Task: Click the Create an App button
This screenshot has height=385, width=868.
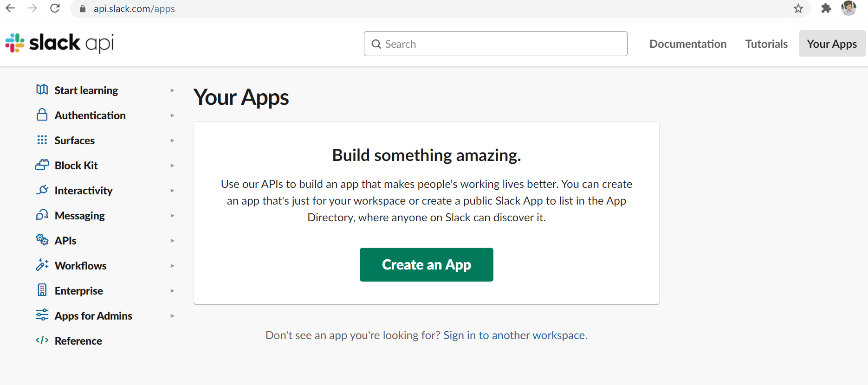Action: pyautogui.click(x=427, y=264)
